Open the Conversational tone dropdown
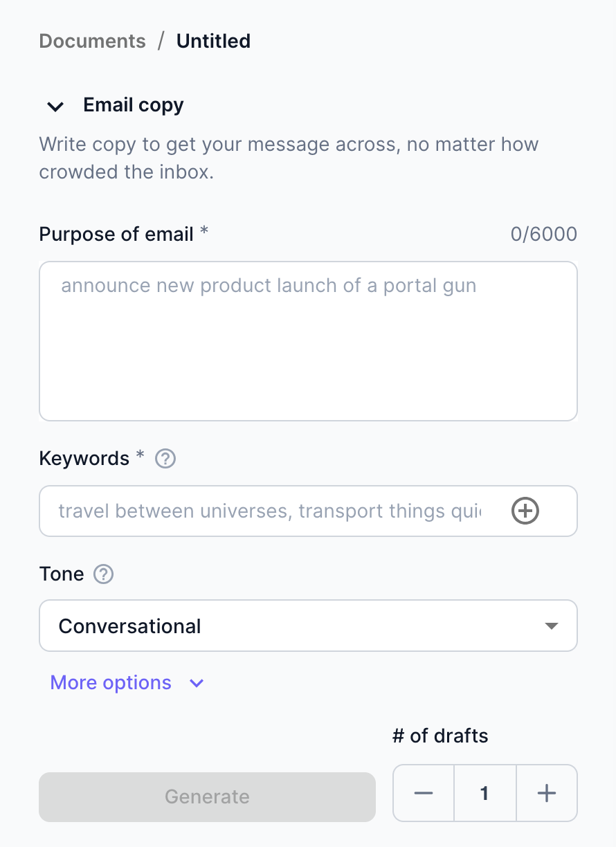Image resolution: width=616 pixels, height=847 pixels. tap(308, 626)
